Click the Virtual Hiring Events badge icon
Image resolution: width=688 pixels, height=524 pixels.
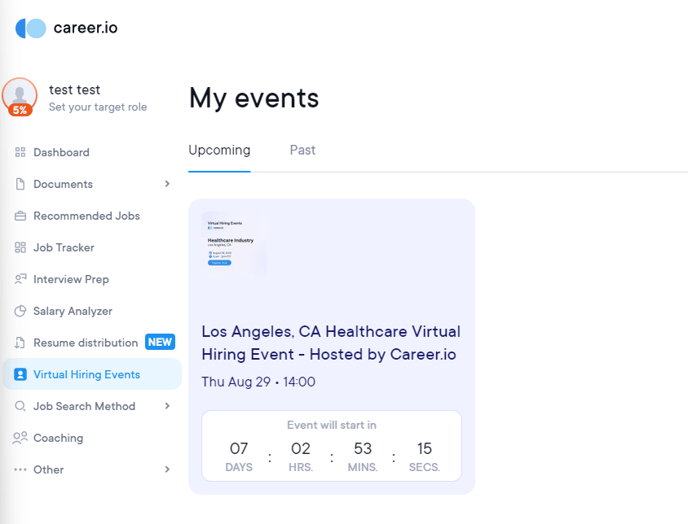click(20, 374)
